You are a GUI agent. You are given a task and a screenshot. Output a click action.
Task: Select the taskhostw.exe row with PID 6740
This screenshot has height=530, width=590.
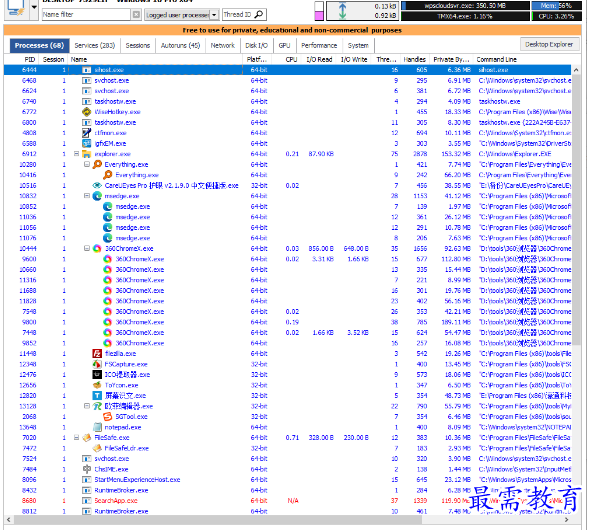tap(288, 102)
